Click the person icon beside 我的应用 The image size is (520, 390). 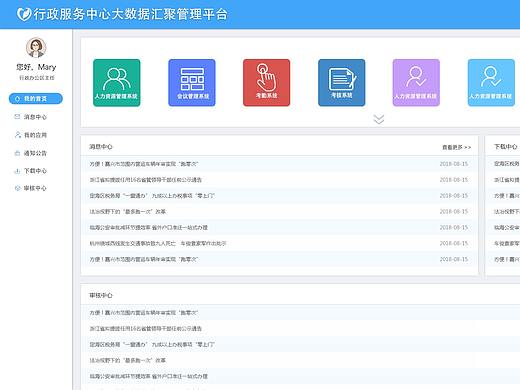pyautogui.click(x=18, y=135)
